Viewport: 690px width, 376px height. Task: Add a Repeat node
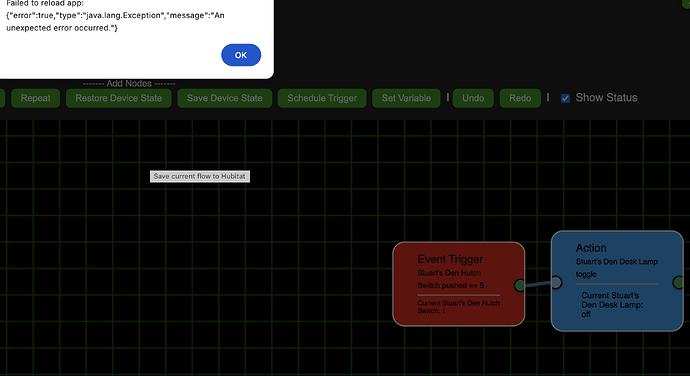35,98
